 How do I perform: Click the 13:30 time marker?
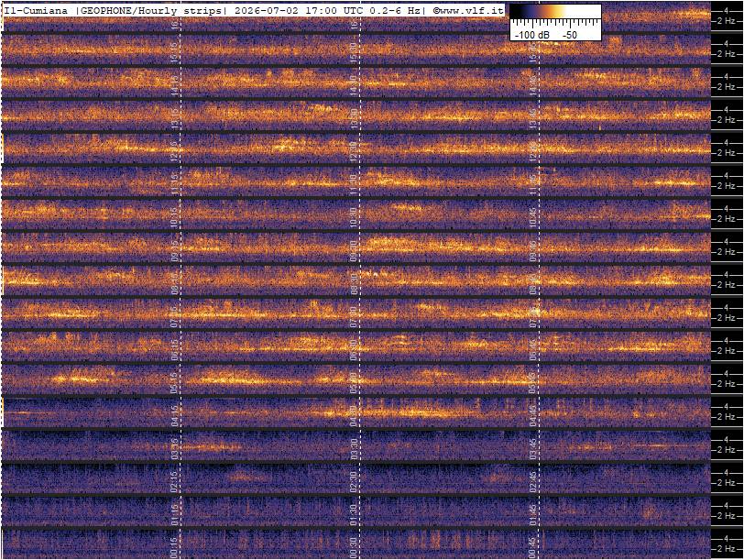coord(354,118)
